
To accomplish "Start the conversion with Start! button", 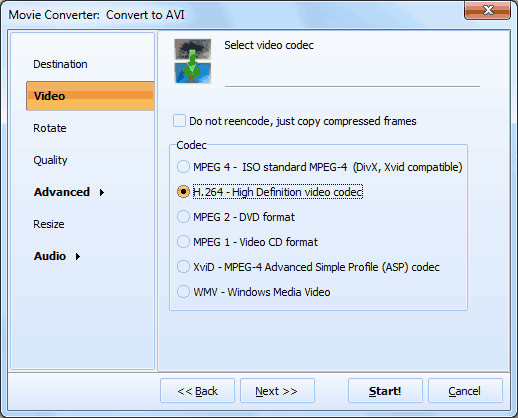I will 385,391.
